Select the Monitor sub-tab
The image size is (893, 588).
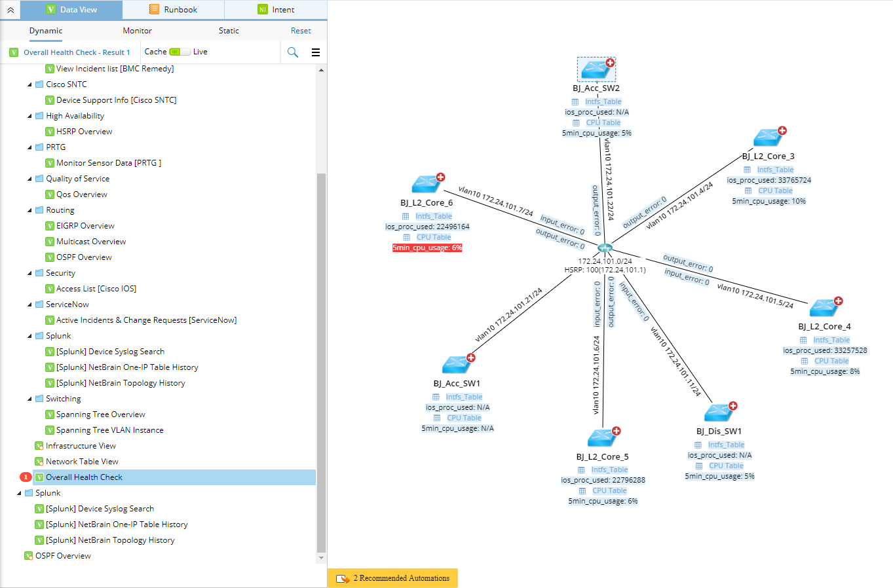137,31
